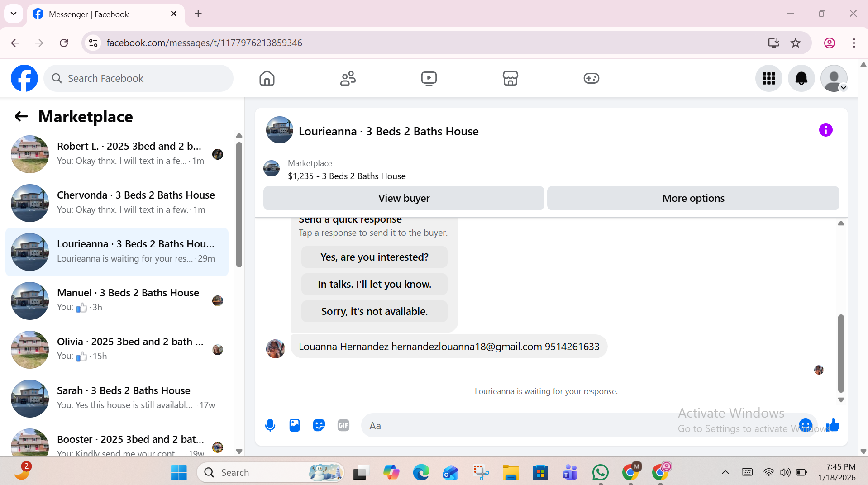Focus the Aa message input field
The image size is (868, 485).
[x=579, y=426]
